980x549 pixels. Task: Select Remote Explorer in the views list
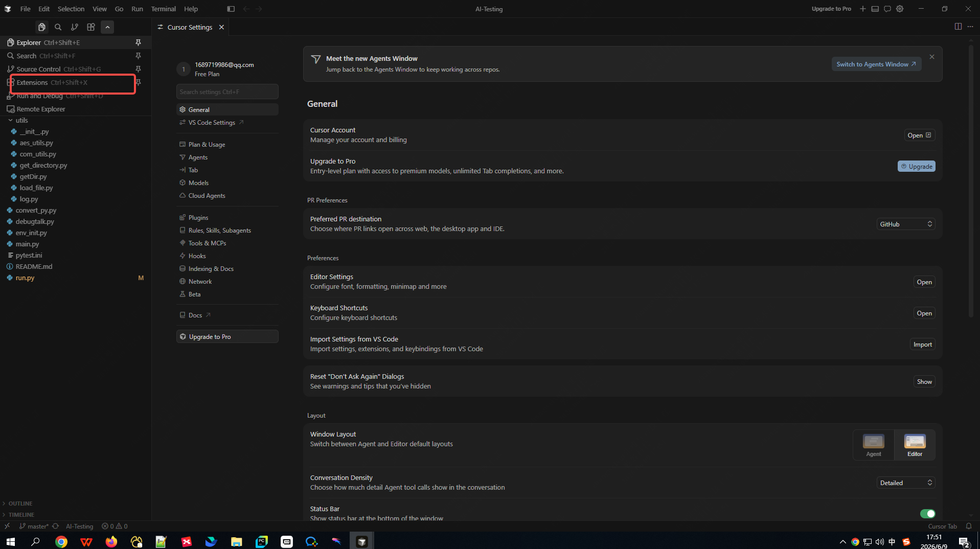pos(41,109)
